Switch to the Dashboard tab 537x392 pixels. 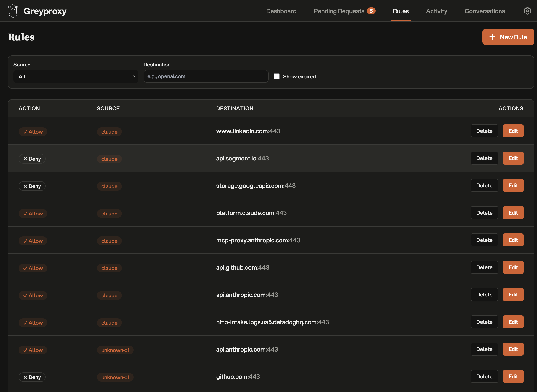(x=281, y=11)
